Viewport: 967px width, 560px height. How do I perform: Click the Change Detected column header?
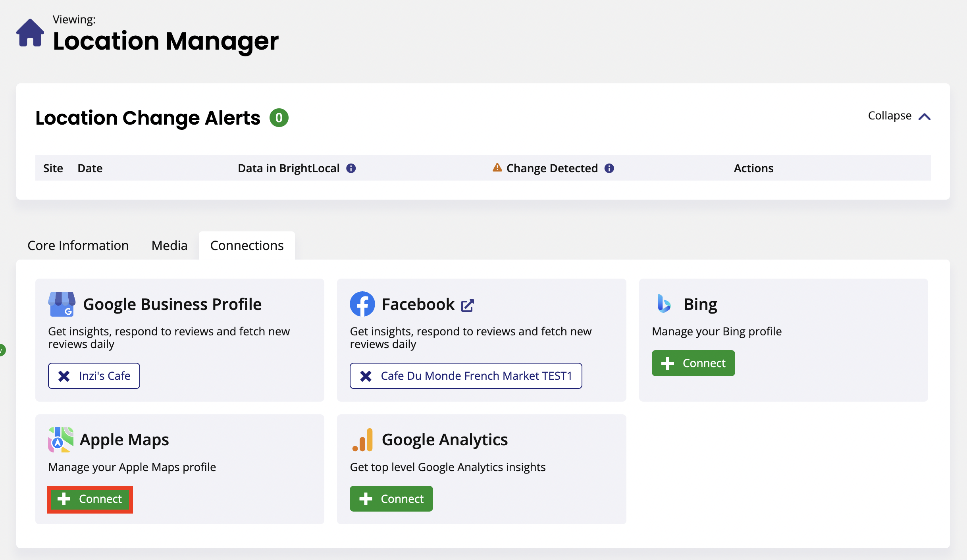(x=552, y=168)
